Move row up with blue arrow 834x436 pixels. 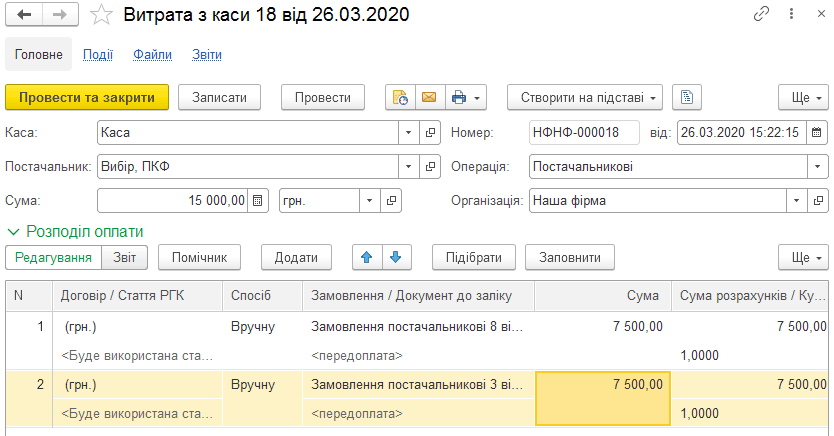[x=367, y=257]
